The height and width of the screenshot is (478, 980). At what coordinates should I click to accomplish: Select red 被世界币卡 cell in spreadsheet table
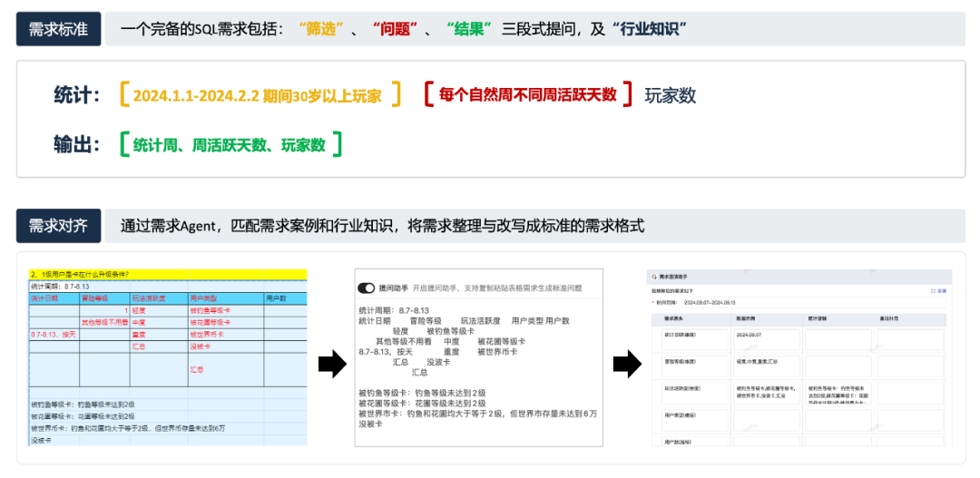point(226,335)
